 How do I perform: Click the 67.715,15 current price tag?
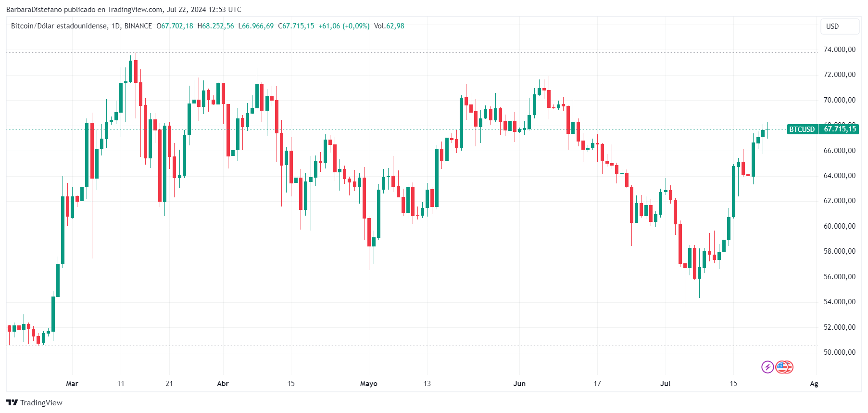pyautogui.click(x=840, y=129)
